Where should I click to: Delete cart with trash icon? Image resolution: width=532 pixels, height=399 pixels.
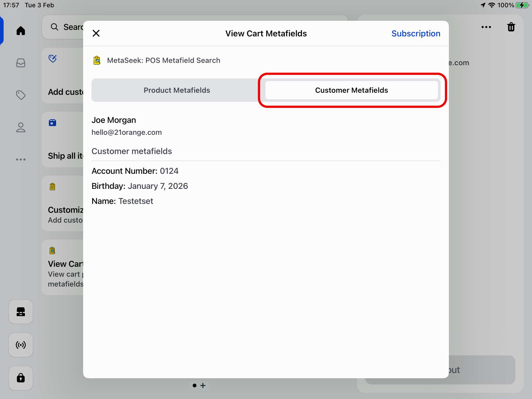(511, 27)
